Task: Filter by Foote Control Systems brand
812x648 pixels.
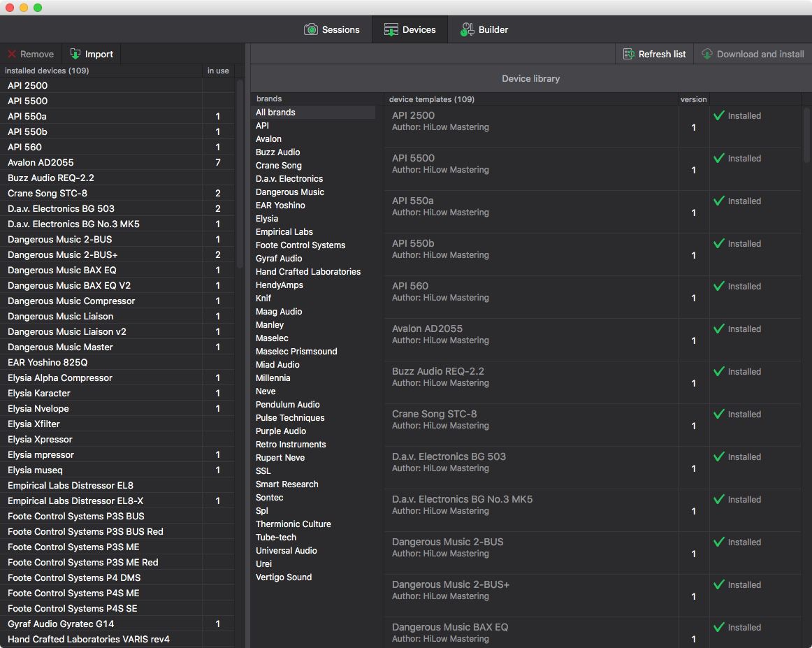Action: pos(313,245)
